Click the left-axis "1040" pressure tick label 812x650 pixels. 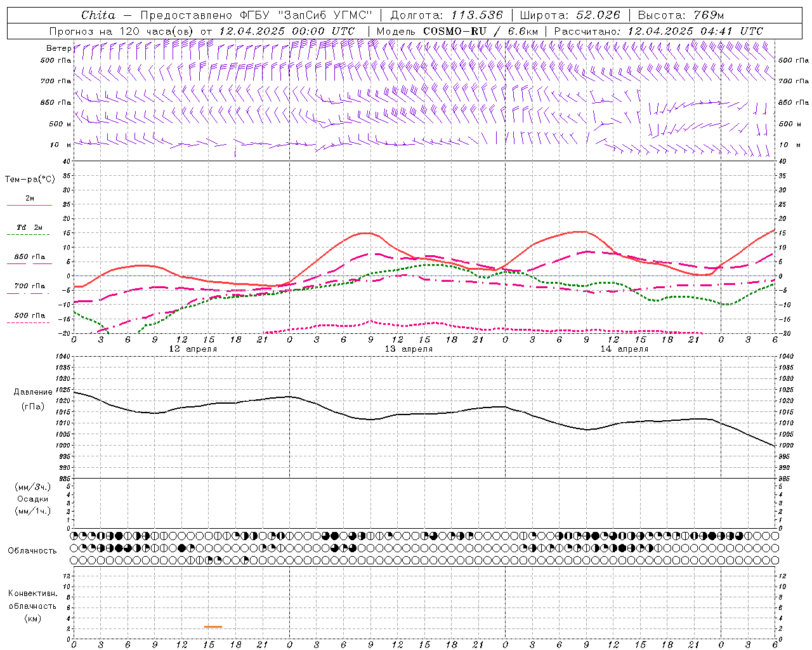tap(63, 357)
